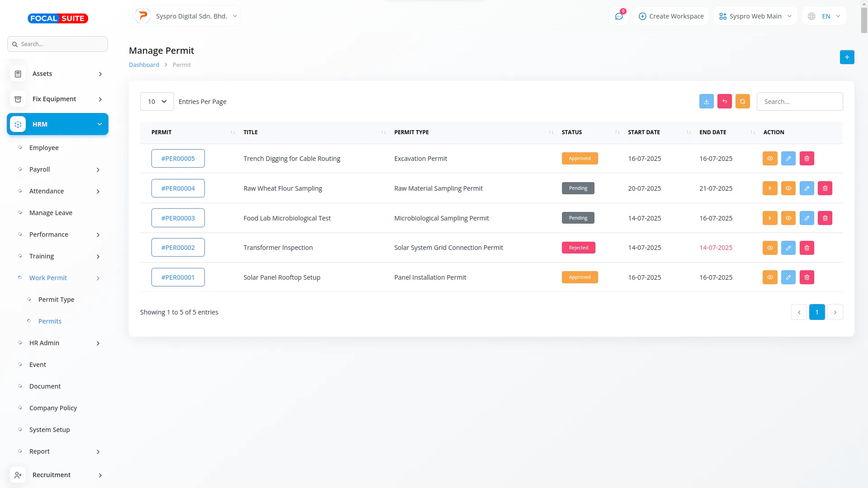Click the orange refresh icon in toolbar

(742, 102)
